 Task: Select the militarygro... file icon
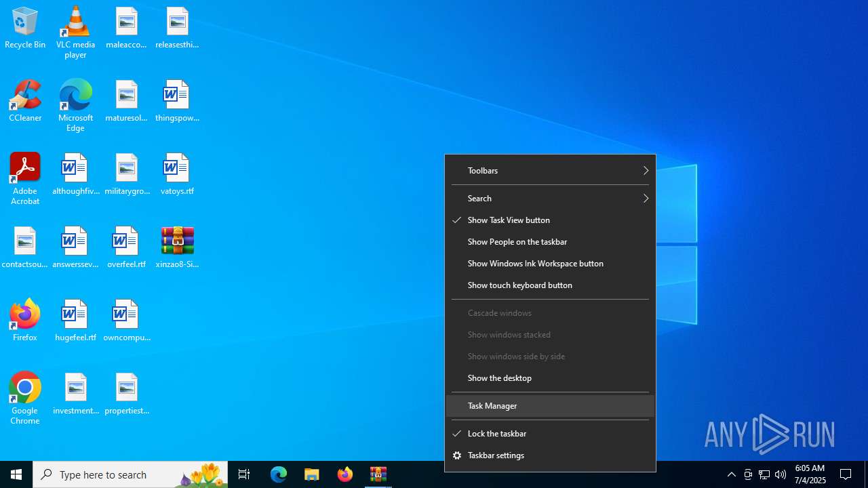point(126,175)
